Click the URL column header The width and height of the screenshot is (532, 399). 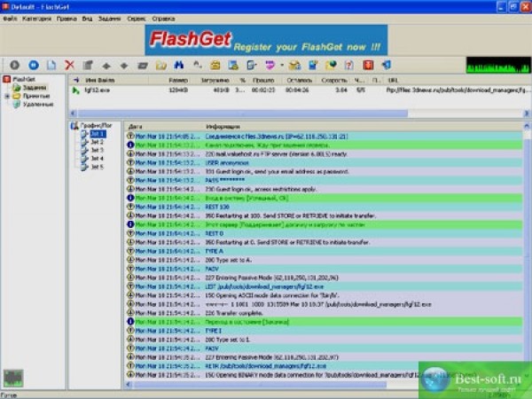pos(457,80)
